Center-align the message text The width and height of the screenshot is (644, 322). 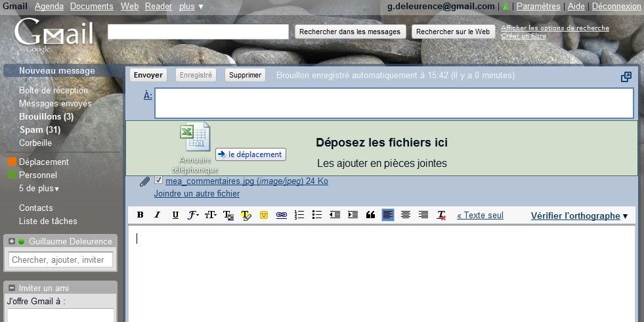point(406,215)
